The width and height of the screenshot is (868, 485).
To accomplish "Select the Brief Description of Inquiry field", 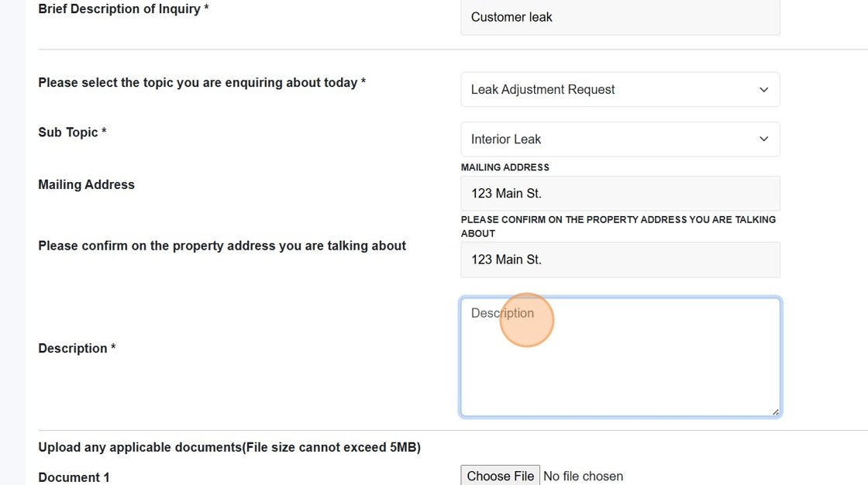I will 619,16.
